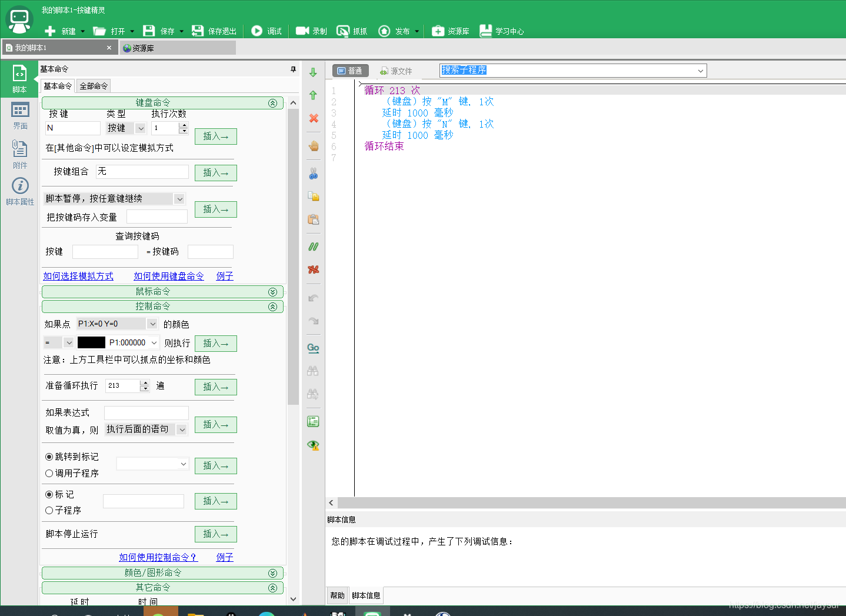Click the green move-up arrow icon
The height and width of the screenshot is (616, 846).
click(314, 95)
